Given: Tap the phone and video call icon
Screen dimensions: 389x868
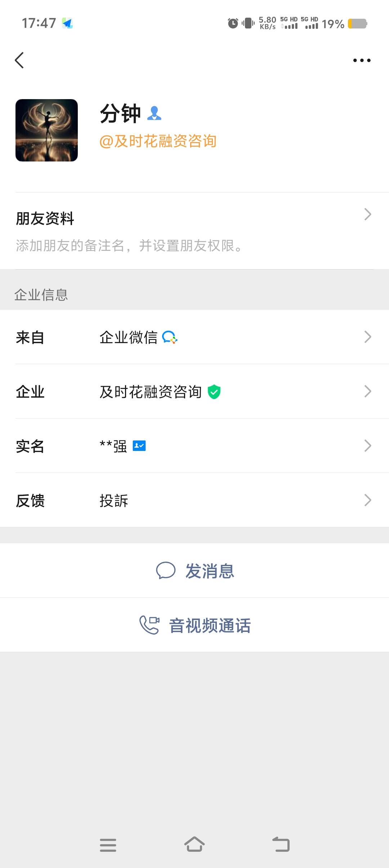Looking at the screenshot, I should point(149,625).
